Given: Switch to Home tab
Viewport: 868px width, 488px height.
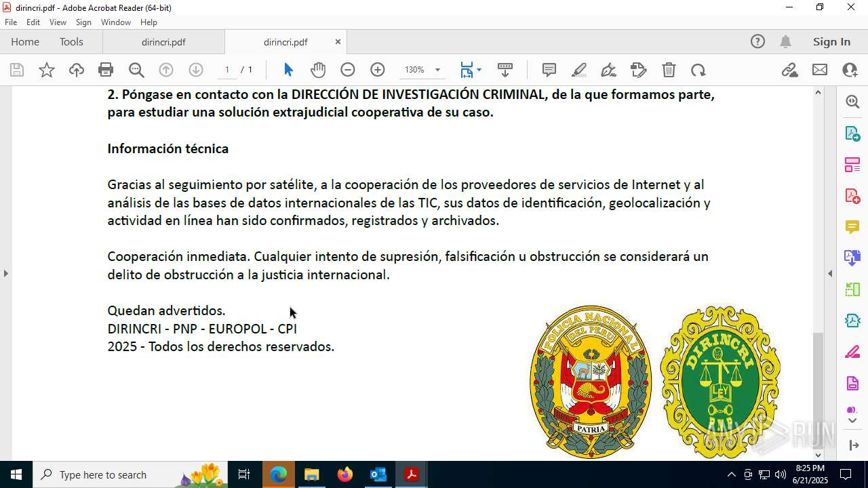Looking at the screenshot, I should (x=25, y=41).
